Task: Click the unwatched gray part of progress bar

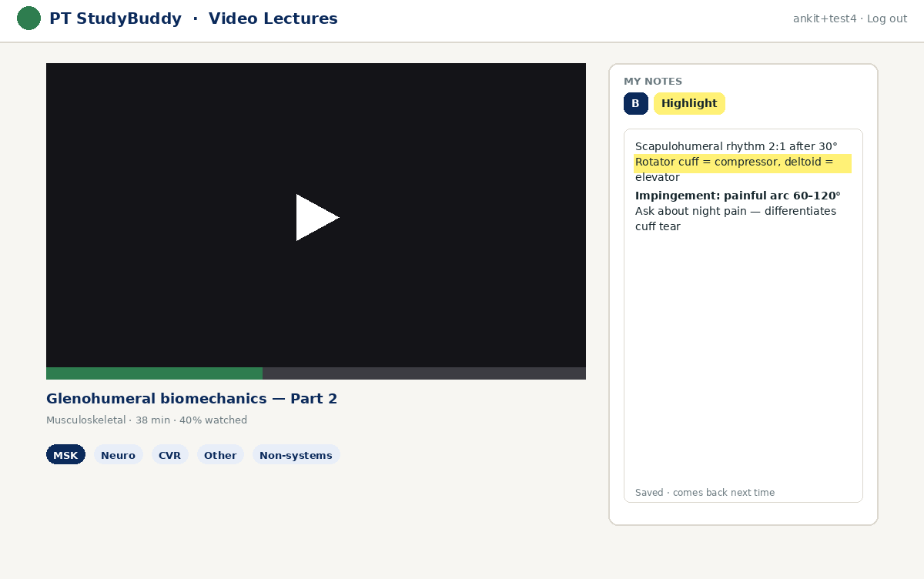Action: [424, 373]
